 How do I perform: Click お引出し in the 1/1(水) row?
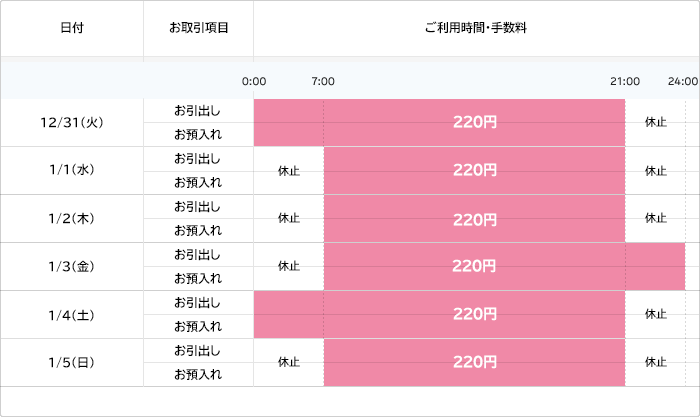point(198,159)
